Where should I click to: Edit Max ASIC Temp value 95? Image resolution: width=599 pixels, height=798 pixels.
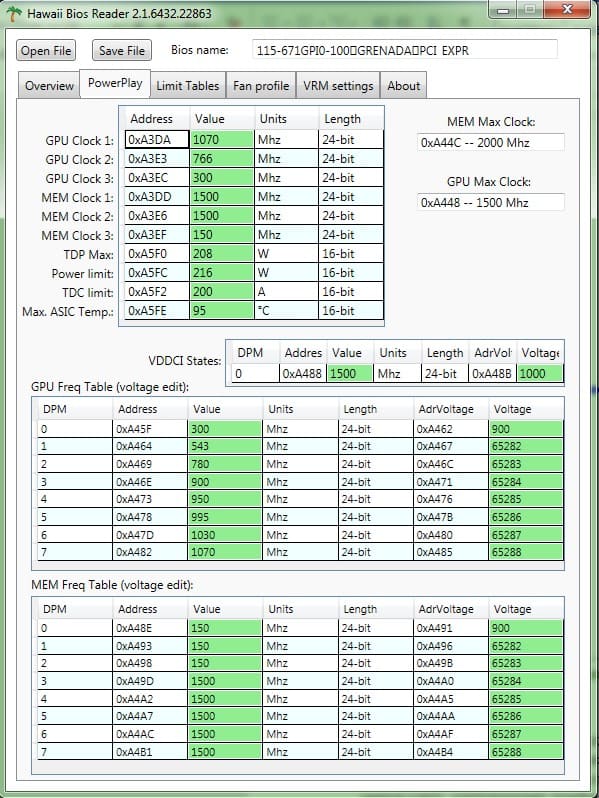pos(221,310)
